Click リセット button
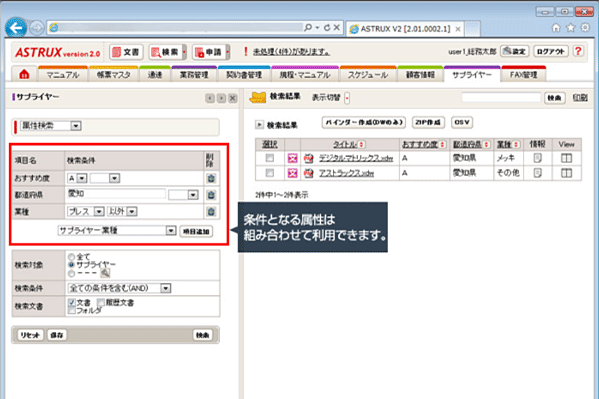This screenshot has height=399, width=599. point(30,335)
